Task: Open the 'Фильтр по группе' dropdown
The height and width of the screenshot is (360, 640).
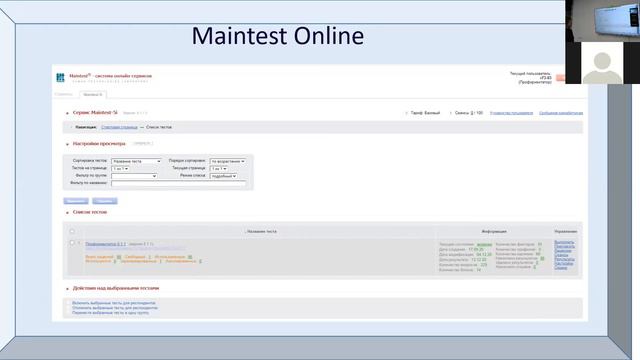Action: (x=134, y=176)
